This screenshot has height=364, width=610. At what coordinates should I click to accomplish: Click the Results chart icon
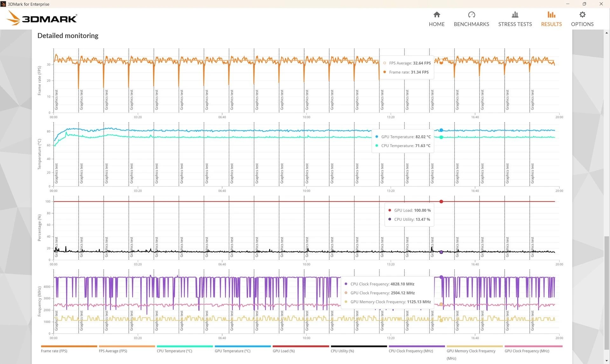point(551,15)
